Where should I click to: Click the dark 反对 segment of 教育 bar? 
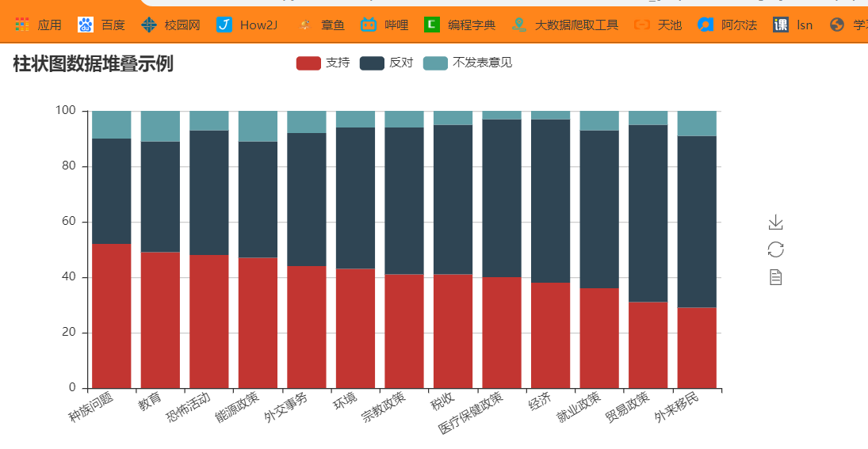(161, 197)
